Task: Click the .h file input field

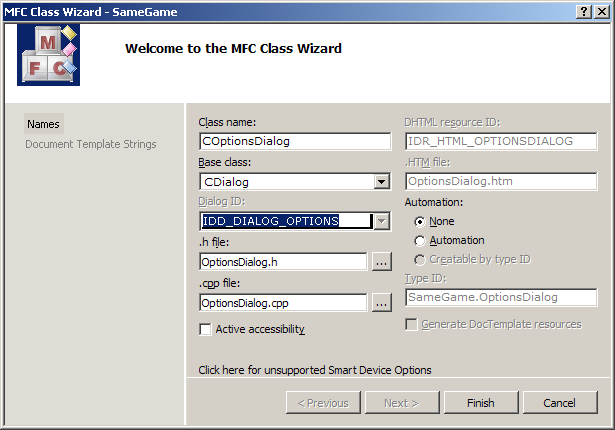Action: (x=283, y=262)
